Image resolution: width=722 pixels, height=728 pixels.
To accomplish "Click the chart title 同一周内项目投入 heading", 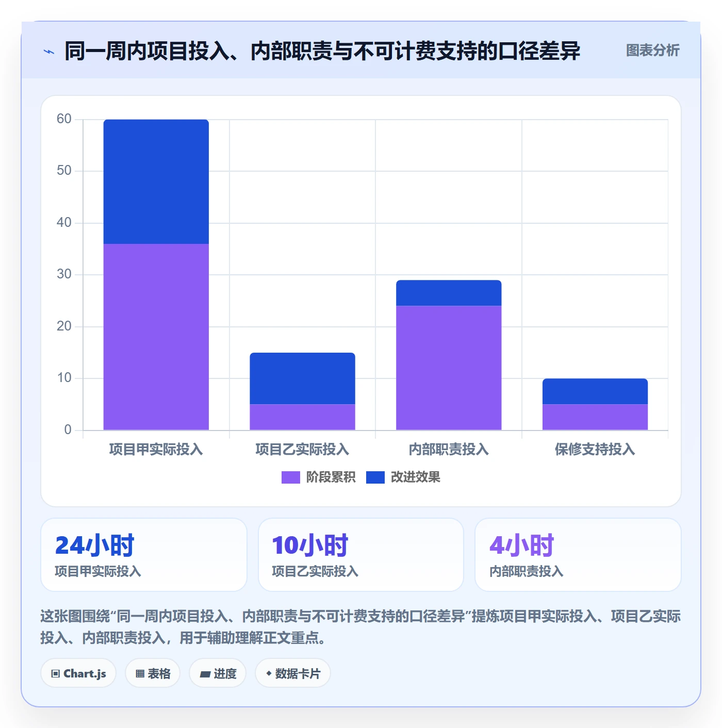I will [322, 51].
